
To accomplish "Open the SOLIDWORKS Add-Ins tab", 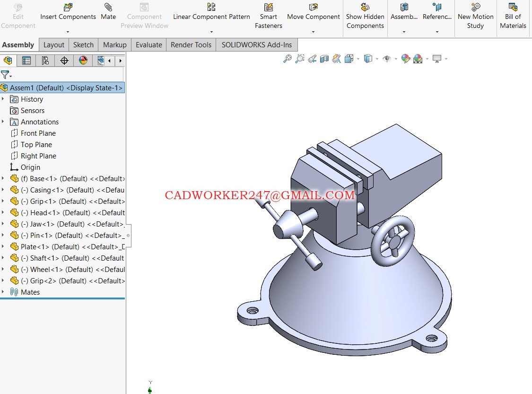I will pos(257,45).
